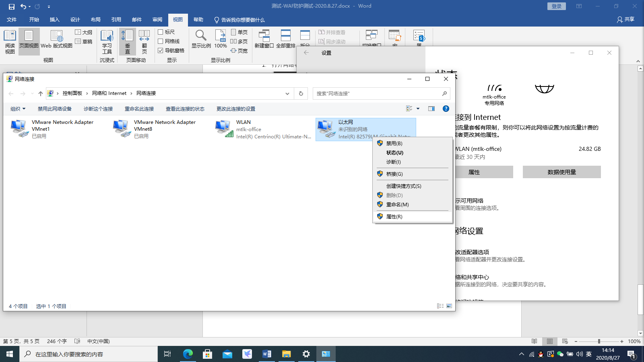
Task: Switch to the Insert ribbon tab
Action: [54, 20]
